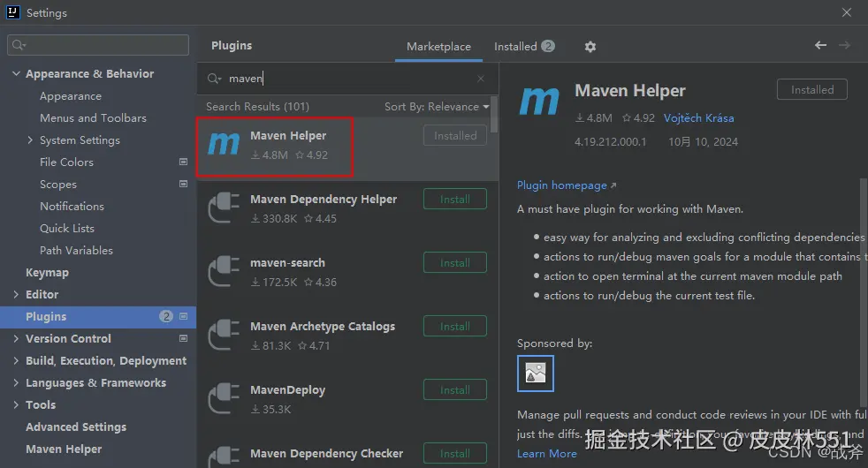This screenshot has width=868, height=468.
Task: Click the IntelliJ logo in title bar
Action: (12, 12)
